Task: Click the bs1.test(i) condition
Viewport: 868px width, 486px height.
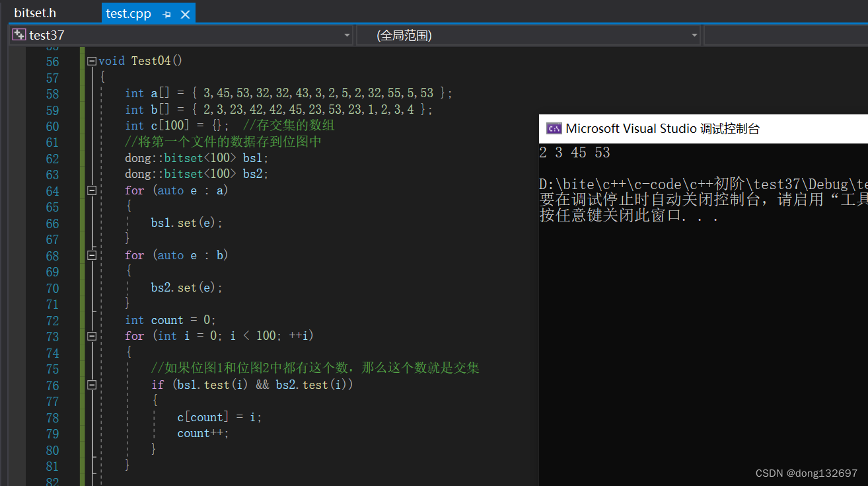Action: coord(211,384)
